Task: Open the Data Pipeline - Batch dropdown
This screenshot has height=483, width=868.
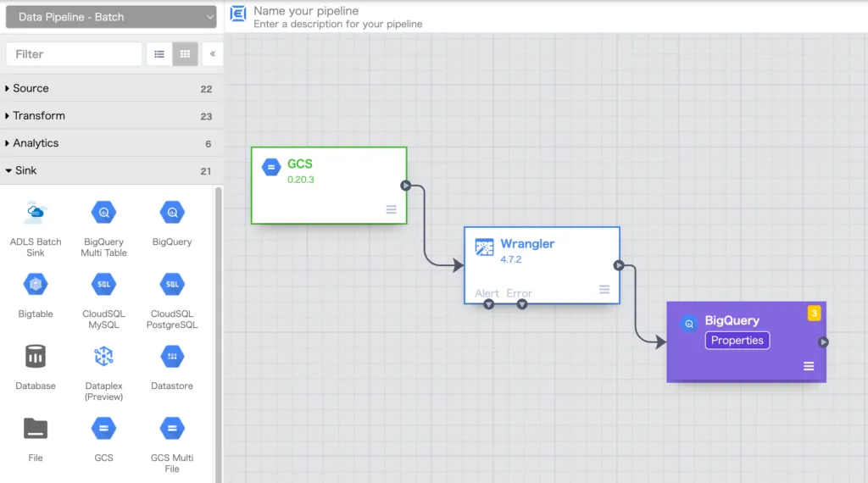Action: [x=111, y=17]
